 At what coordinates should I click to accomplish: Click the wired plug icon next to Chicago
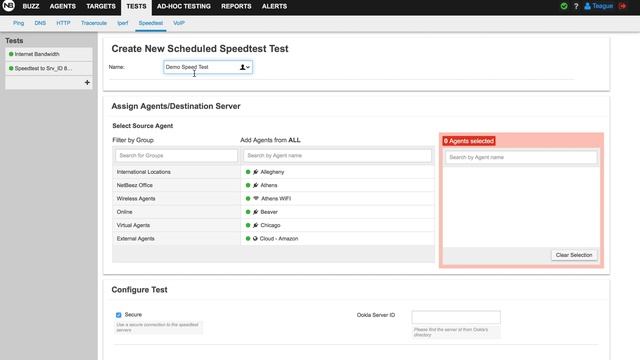click(x=256, y=225)
